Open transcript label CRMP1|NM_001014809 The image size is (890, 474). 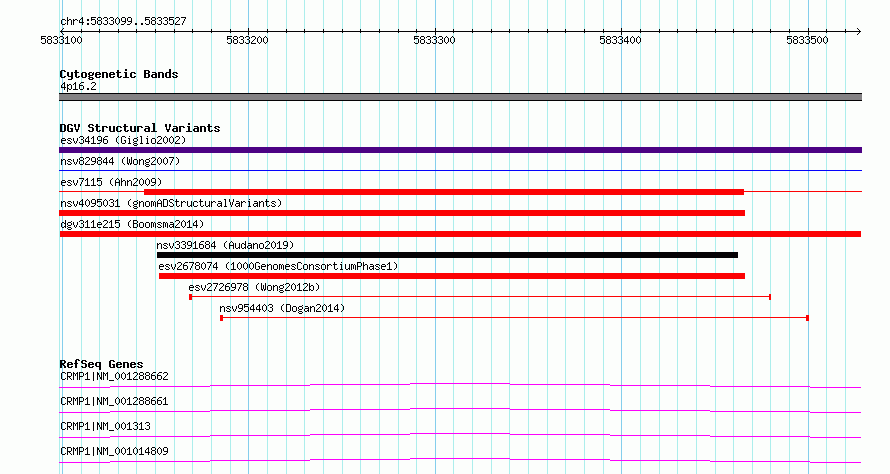(x=114, y=451)
